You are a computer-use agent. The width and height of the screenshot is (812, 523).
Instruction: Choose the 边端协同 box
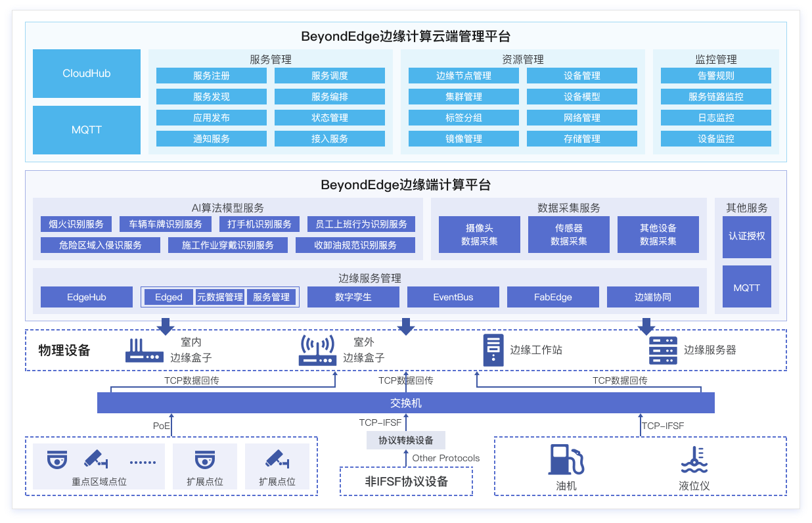653,297
